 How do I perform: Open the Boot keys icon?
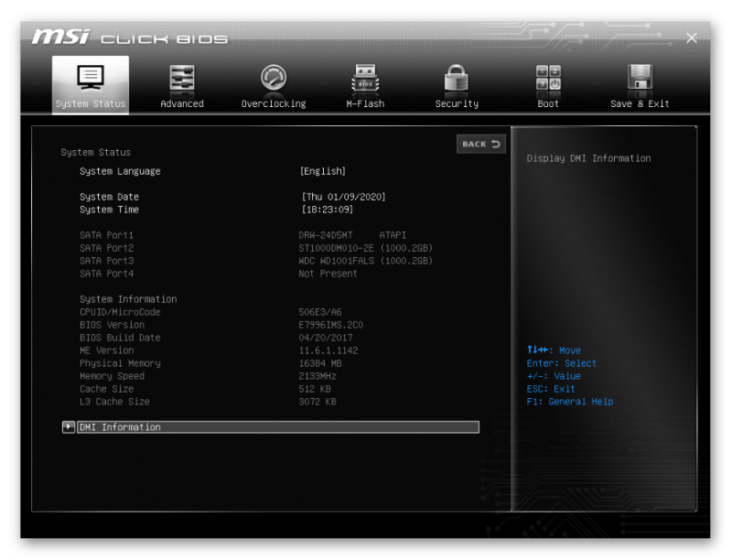coord(548,78)
